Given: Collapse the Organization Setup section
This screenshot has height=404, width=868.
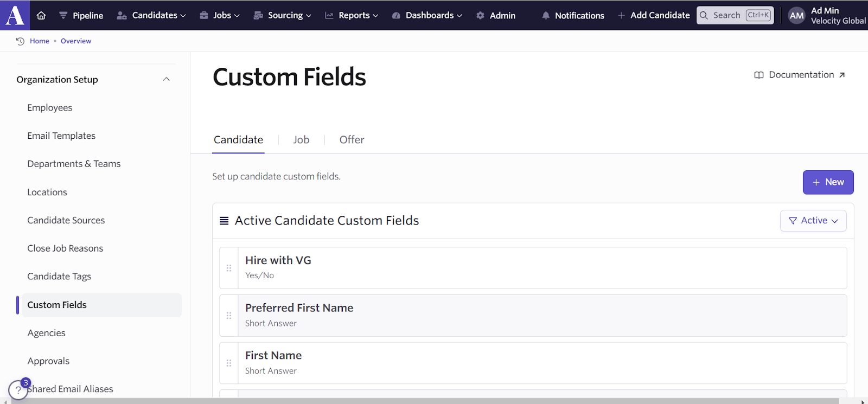Looking at the screenshot, I should click(167, 80).
